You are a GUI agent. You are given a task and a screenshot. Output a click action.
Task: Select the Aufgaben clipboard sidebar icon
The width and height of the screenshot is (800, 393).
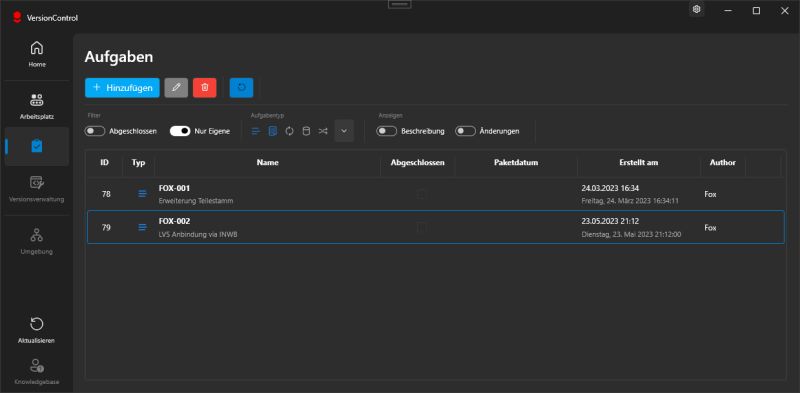click(37, 146)
